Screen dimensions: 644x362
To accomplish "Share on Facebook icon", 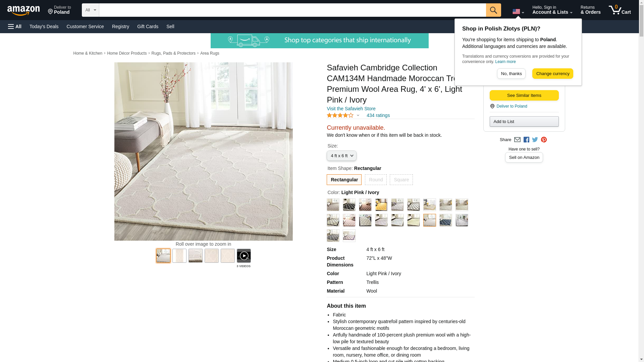I will click(x=526, y=140).
